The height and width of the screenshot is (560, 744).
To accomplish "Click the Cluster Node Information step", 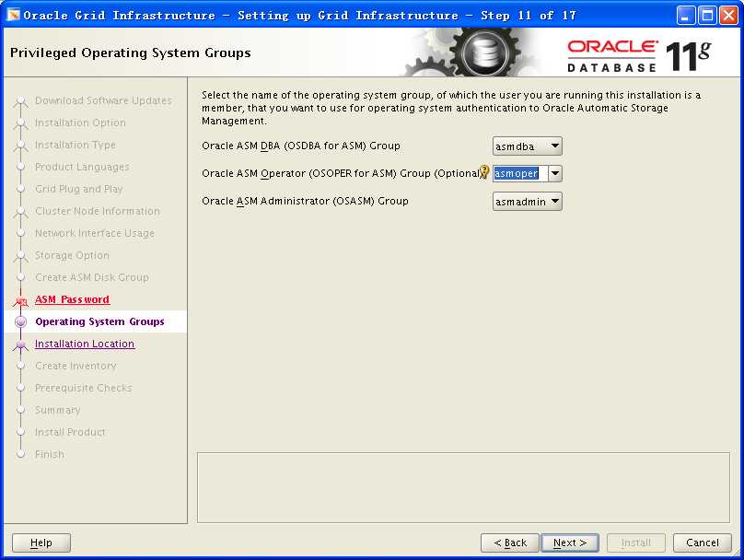I will click(98, 211).
